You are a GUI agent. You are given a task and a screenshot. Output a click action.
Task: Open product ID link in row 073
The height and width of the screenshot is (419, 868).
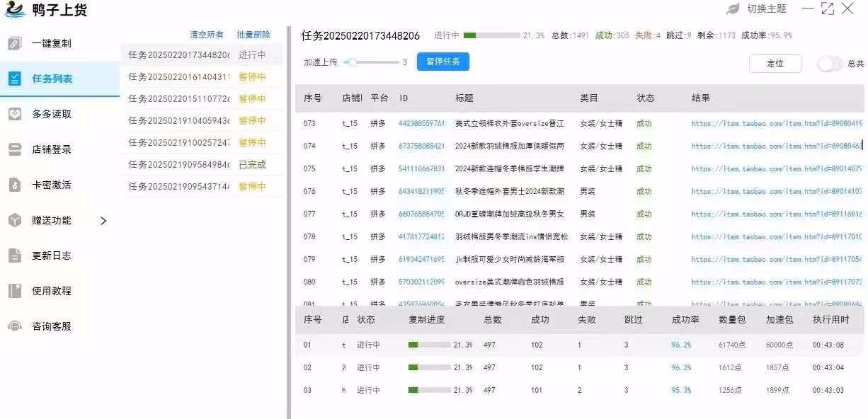(422, 124)
